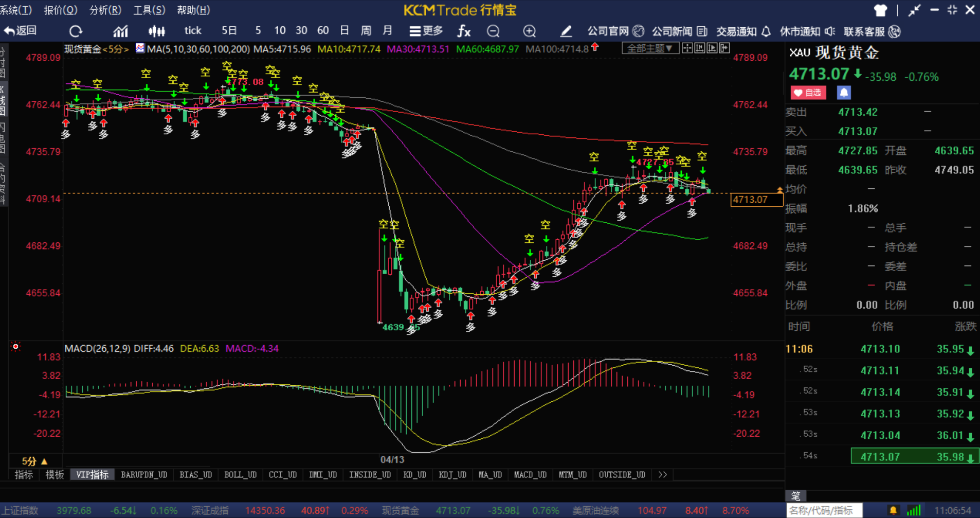Apply the DMI_UD indicator
Screen dimensions: 980x518
(323, 475)
